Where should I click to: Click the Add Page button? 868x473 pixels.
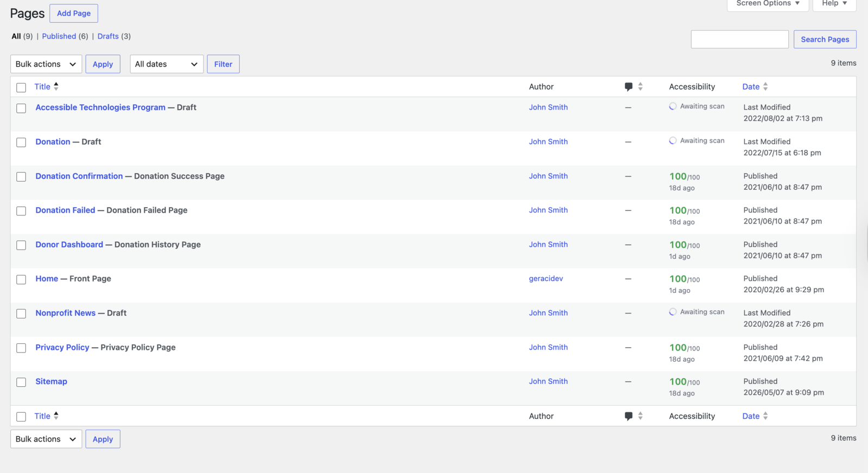[x=74, y=14]
